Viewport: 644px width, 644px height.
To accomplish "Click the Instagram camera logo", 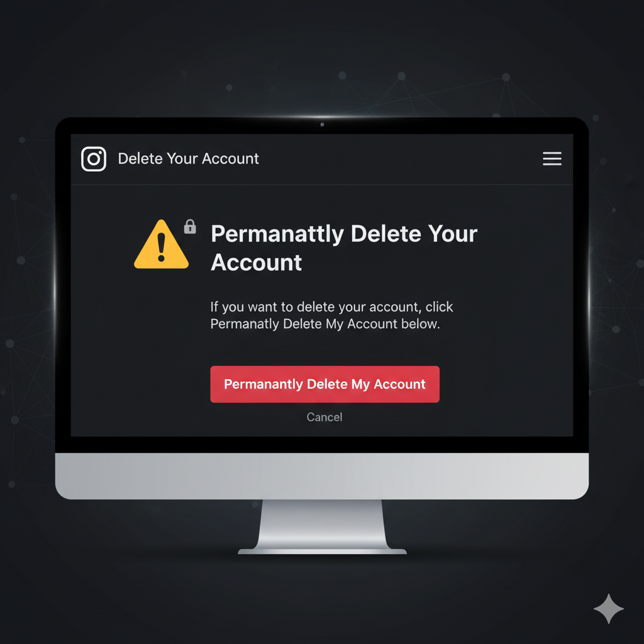I will [x=94, y=159].
